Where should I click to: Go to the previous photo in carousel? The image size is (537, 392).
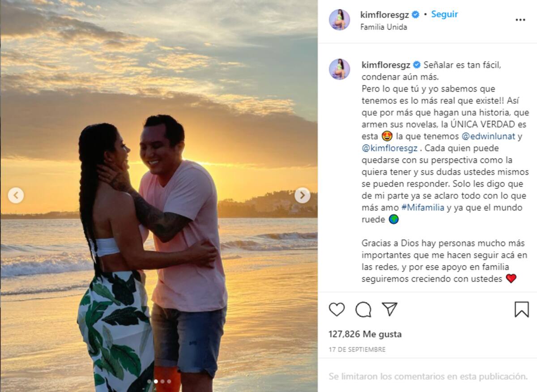pos(16,195)
